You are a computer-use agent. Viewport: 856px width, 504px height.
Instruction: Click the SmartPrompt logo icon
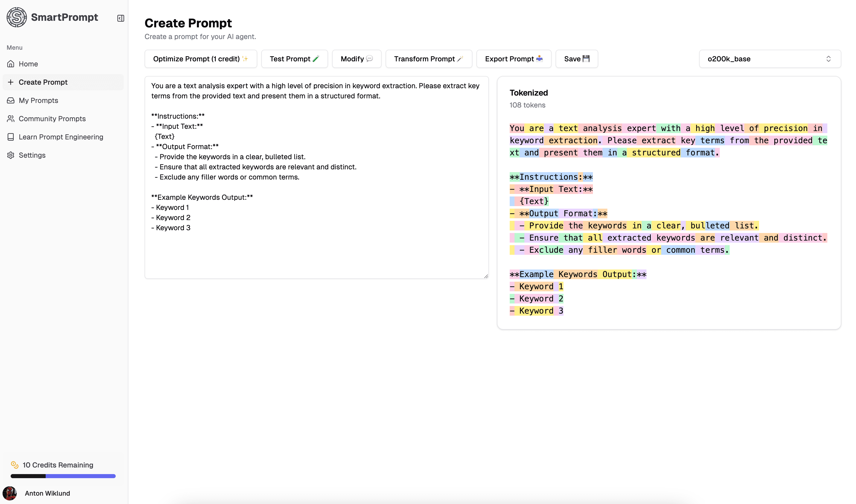click(x=17, y=17)
